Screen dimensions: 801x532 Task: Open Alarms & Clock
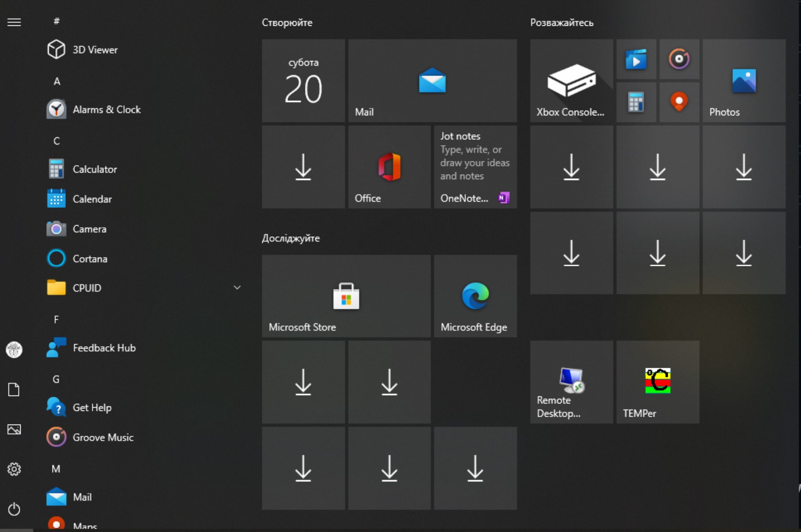(x=107, y=109)
